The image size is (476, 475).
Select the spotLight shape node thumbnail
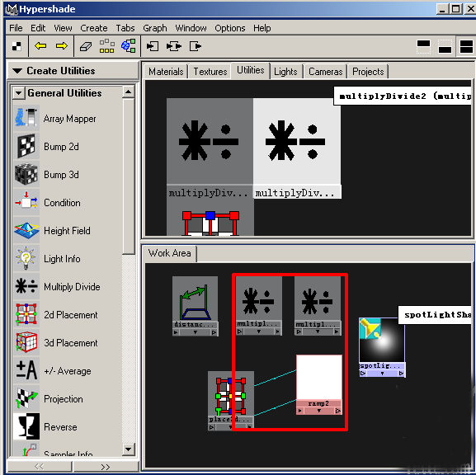click(x=382, y=341)
